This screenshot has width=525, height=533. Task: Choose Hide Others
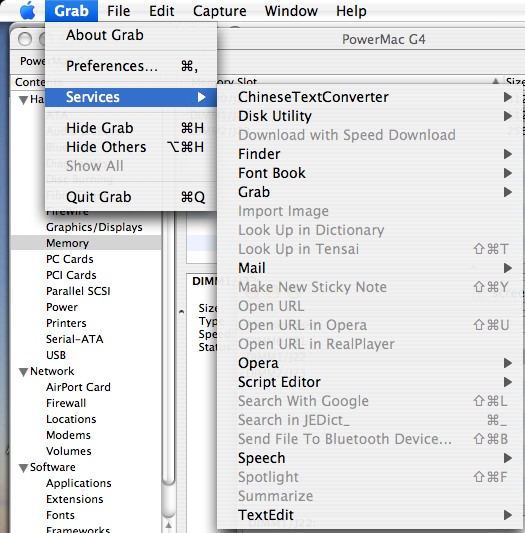(131, 147)
